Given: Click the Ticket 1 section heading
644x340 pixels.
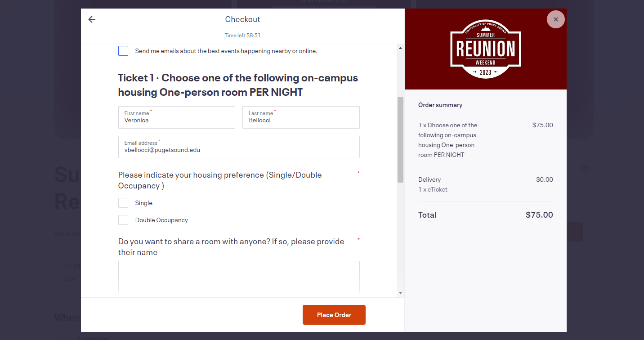Looking at the screenshot, I should point(238,85).
